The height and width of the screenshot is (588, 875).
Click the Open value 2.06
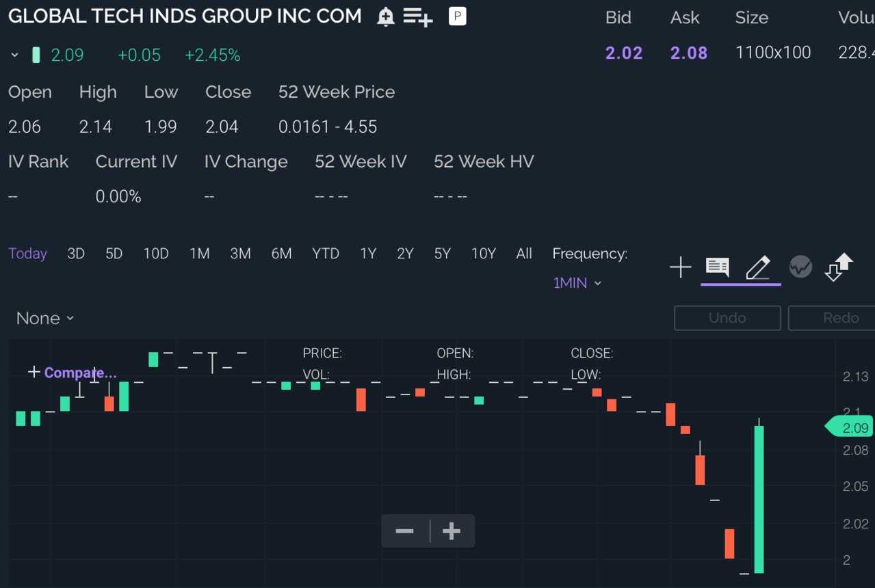(x=25, y=127)
